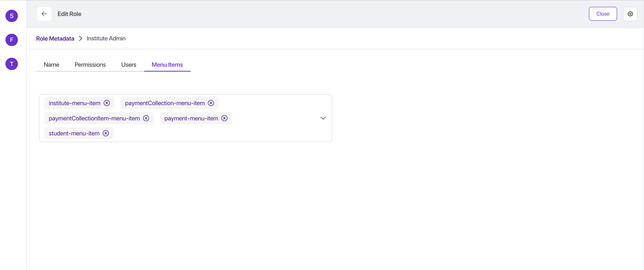Select the Menu Items tab
The width and height of the screenshot is (644, 270).
(x=167, y=65)
